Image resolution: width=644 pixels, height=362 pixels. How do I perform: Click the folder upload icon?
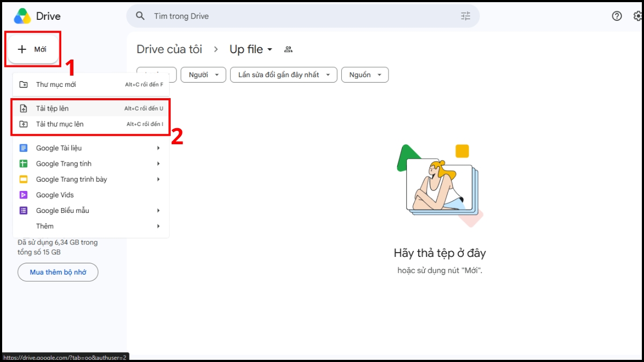click(x=24, y=124)
